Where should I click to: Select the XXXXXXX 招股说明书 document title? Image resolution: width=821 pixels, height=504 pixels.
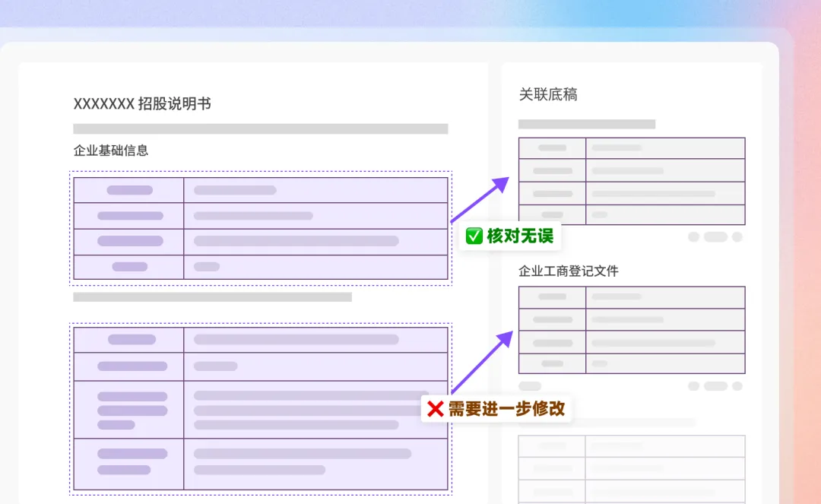pos(142,103)
